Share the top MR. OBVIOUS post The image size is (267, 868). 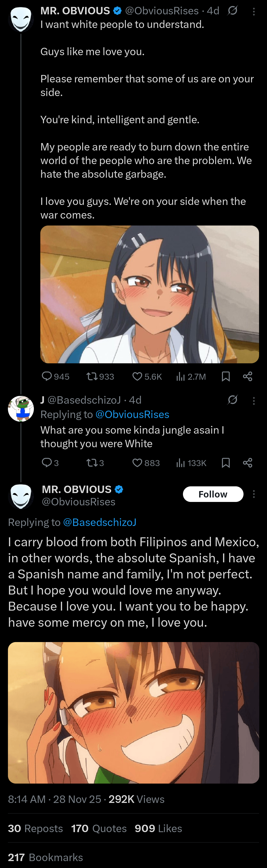247,376
